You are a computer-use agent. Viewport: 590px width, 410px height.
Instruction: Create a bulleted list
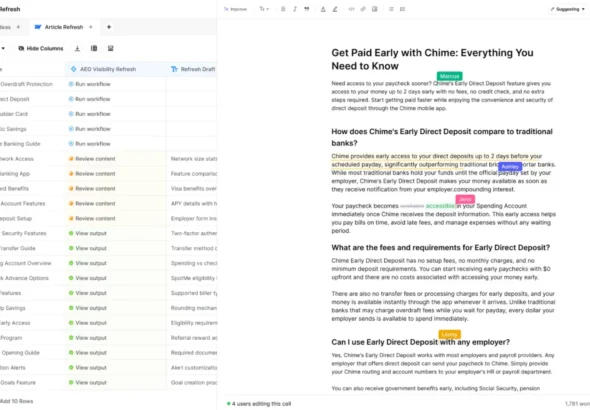pyautogui.click(x=391, y=9)
